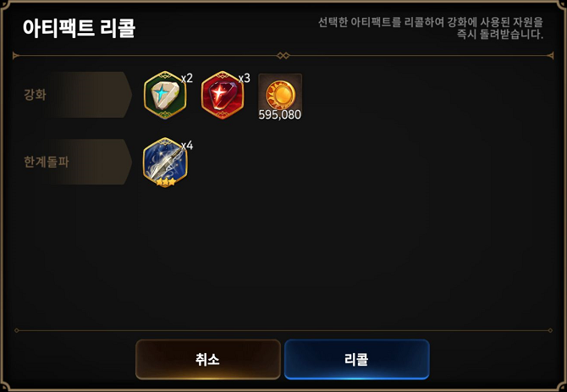Click the right arrow tip of top divider
Viewport: 567px width, 392px height.
tap(550, 56)
